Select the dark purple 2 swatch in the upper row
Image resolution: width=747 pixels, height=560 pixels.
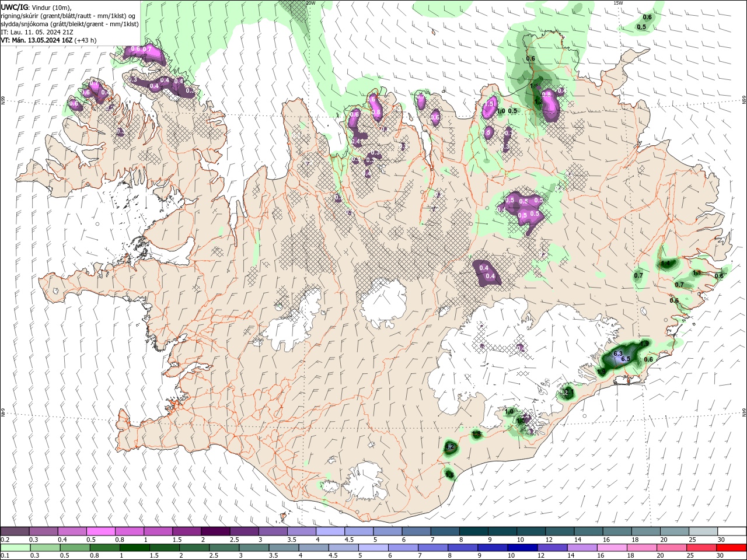(215, 531)
